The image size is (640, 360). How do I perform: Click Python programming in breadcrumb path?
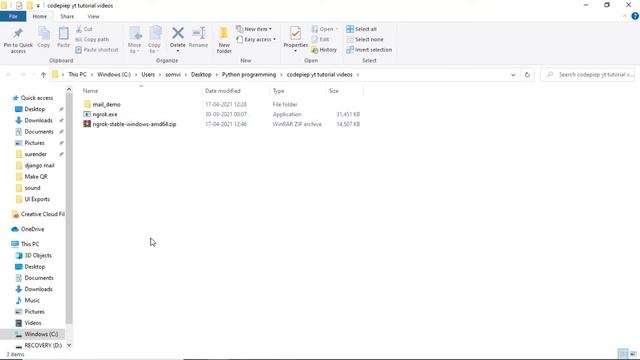249,75
